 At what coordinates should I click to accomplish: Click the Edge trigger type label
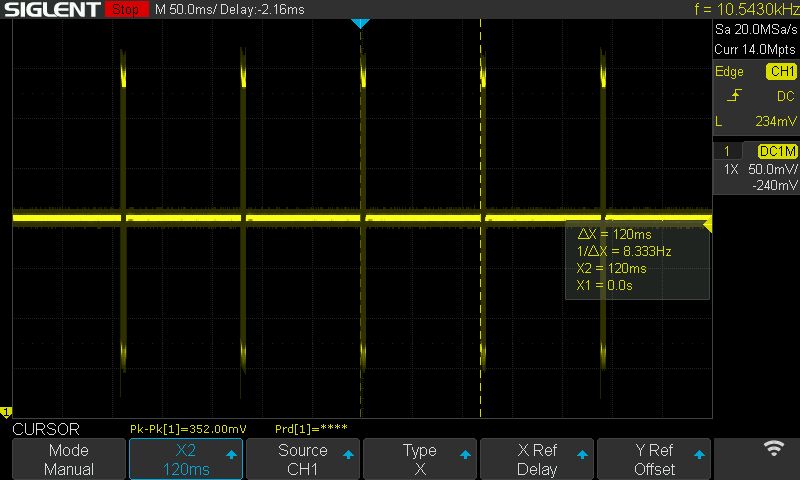(729, 72)
